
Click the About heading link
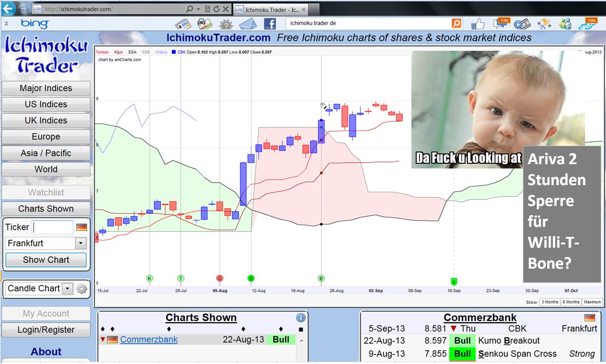[x=46, y=352]
